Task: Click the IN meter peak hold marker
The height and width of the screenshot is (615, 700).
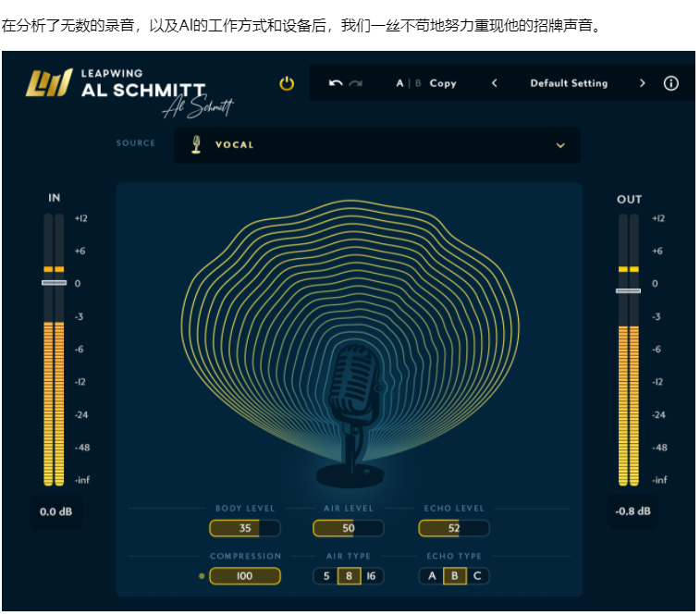Action: click(x=54, y=269)
